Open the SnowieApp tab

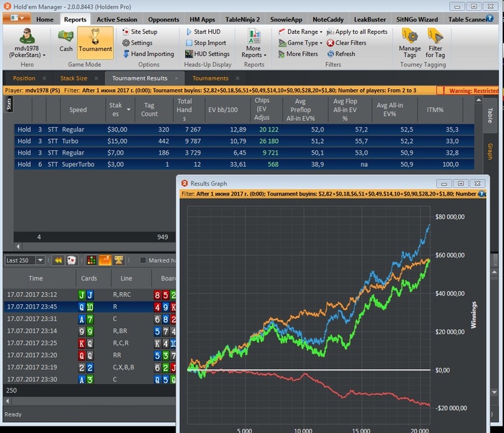coord(286,19)
